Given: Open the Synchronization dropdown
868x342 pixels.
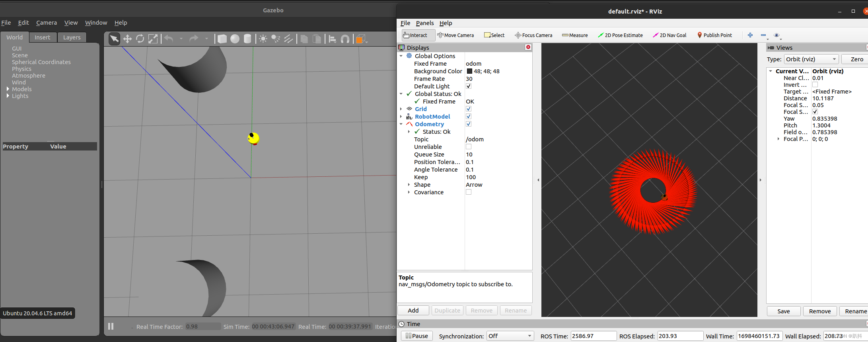Looking at the screenshot, I should click(x=510, y=336).
